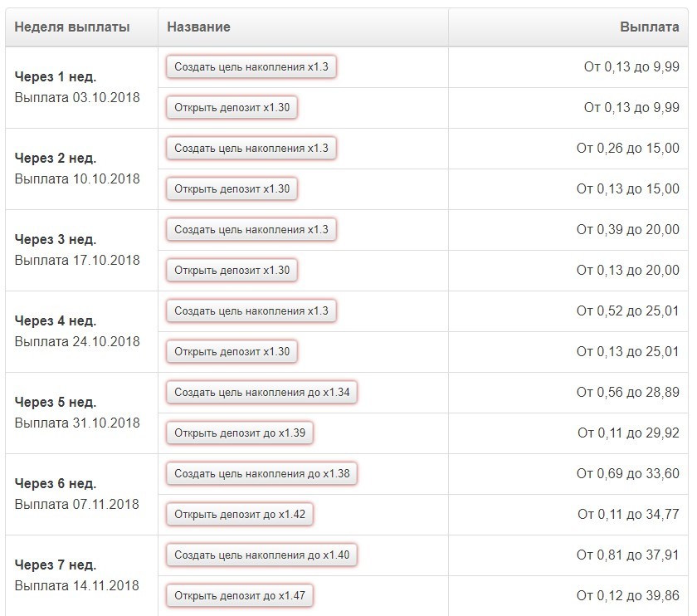Open deposit x1.30 for week 2
This screenshot has width=697, height=616.
[232, 189]
